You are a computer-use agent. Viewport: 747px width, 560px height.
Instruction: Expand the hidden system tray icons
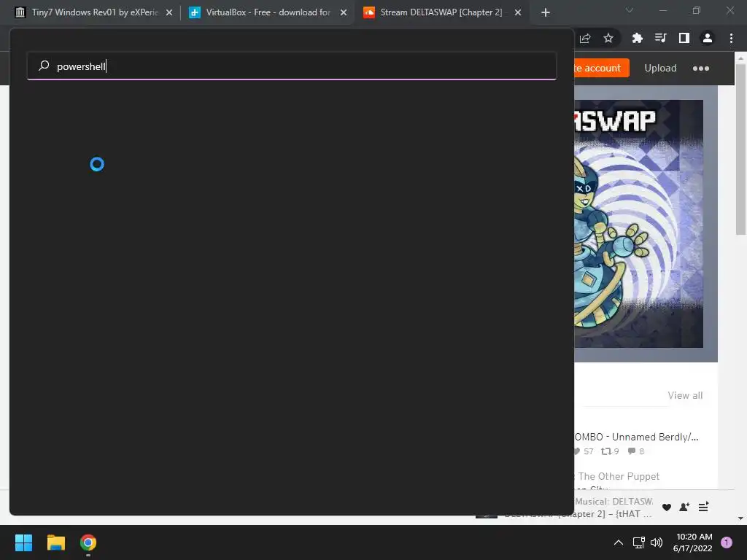coord(619,542)
